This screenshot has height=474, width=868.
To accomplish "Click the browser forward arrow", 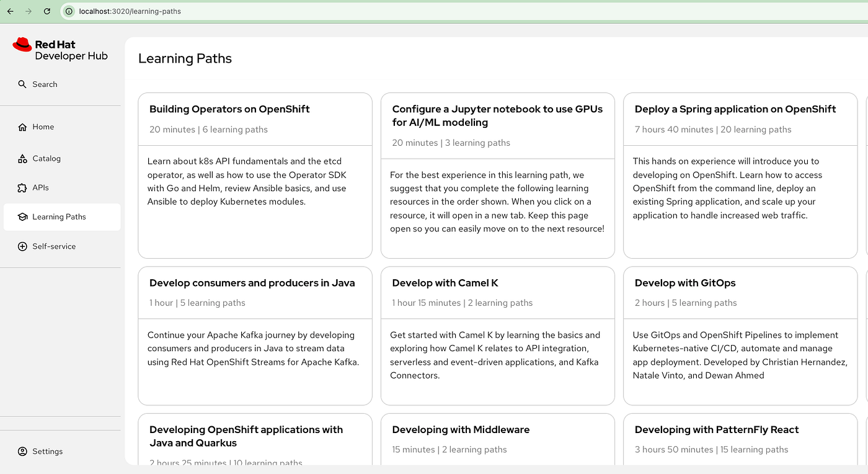I will click(29, 11).
